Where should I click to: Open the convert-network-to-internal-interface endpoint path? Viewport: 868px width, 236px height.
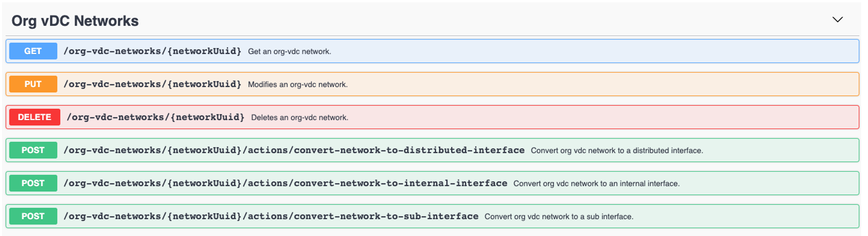click(x=285, y=183)
